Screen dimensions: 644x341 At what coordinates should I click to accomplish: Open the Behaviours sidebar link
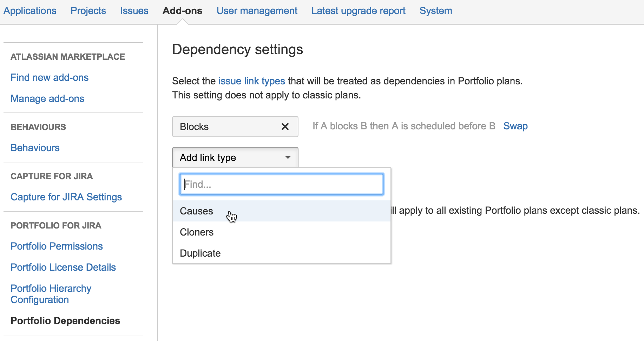(35, 148)
